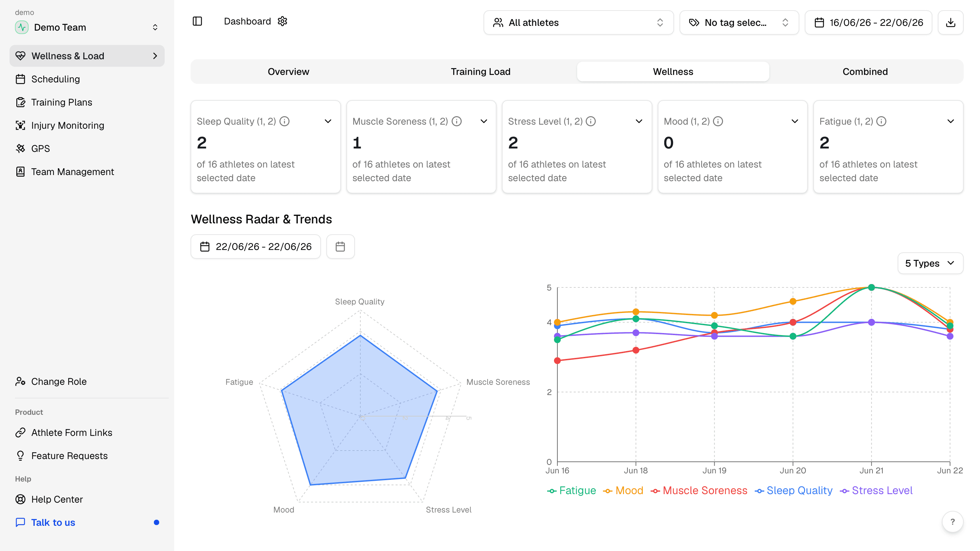980x551 pixels.
Task: Click the tag icon in tag selector
Action: [694, 22]
